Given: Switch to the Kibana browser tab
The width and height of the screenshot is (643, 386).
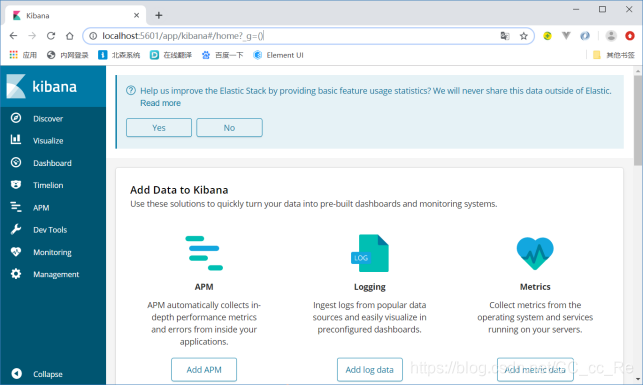Looking at the screenshot, I should [76, 15].
